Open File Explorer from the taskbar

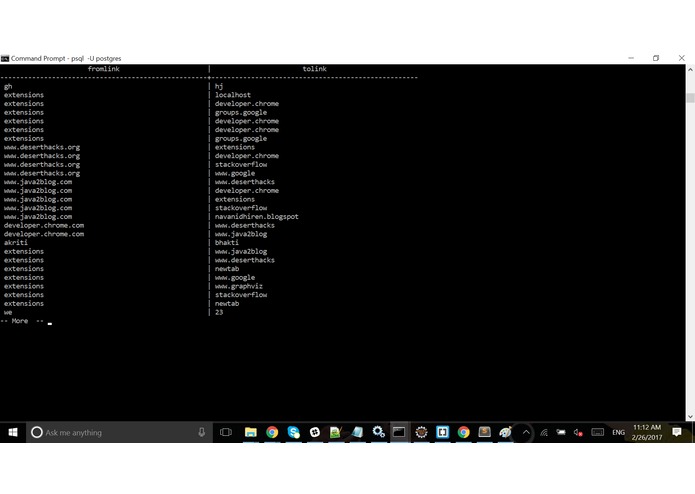pyautogui.click(x=251, y=432)
